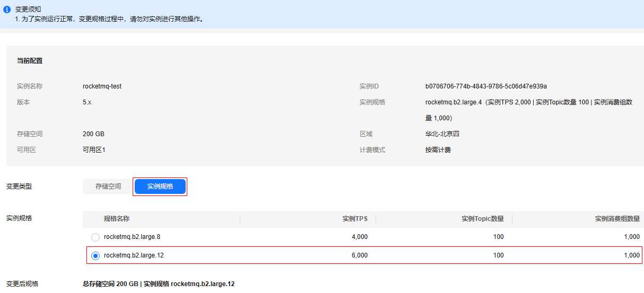Click the 实例消费组数量 column header
Viewport: 644px width, 293px height.
click(x=617, y=219)
